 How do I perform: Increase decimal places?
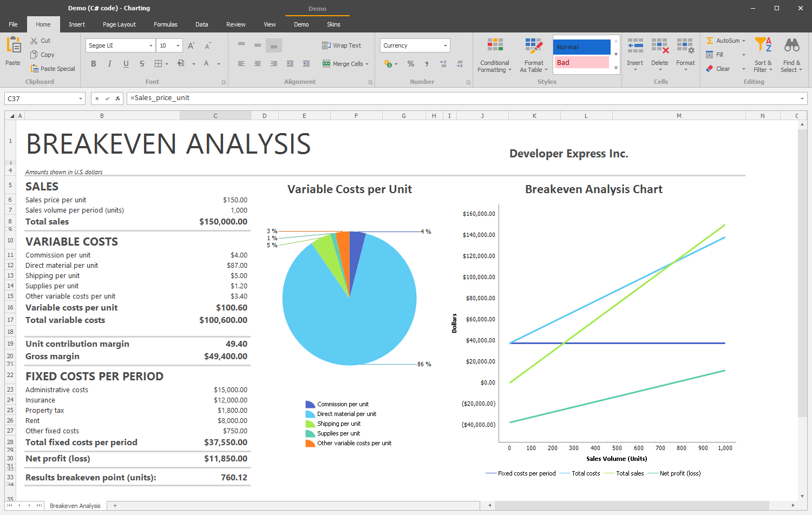pyautogui.click(x=443, y=63)
